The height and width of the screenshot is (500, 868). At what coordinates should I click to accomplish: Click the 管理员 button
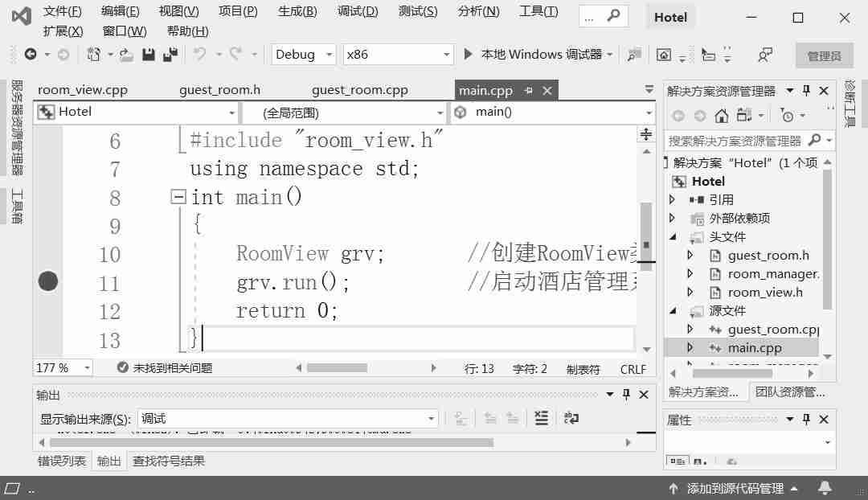[824, 55]
